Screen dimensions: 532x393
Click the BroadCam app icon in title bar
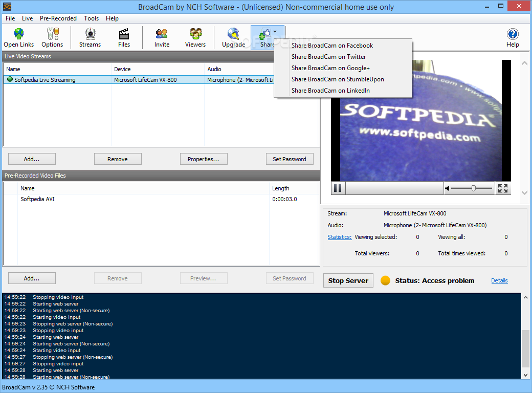point(7,6)
